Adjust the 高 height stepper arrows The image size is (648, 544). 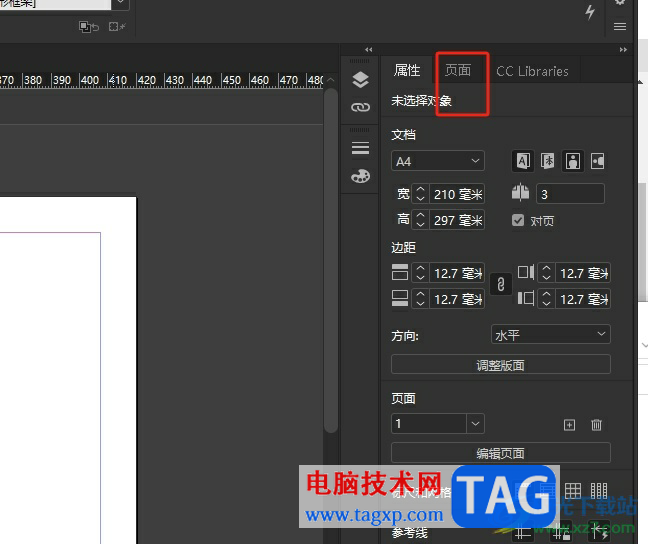tap(420, 220)
